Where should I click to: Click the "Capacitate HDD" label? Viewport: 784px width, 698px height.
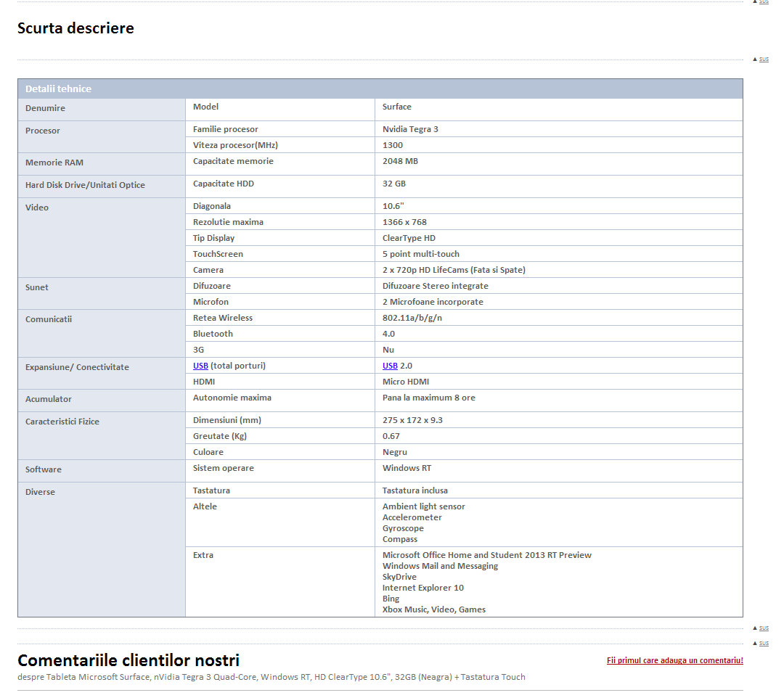pyautogui.click(x=224, y=184)
